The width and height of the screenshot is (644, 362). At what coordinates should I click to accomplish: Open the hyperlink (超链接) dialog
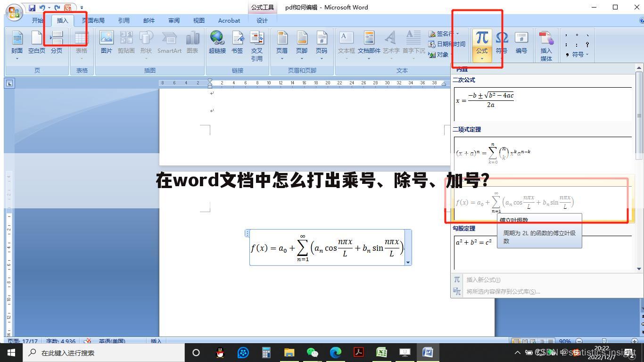coord(217,42)
